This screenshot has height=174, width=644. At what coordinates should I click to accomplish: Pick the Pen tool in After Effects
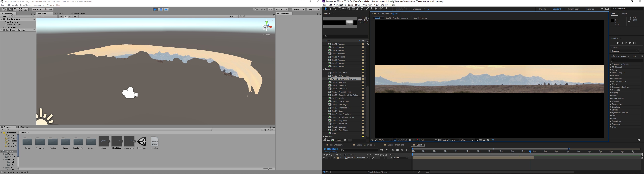tap(358, 9)
